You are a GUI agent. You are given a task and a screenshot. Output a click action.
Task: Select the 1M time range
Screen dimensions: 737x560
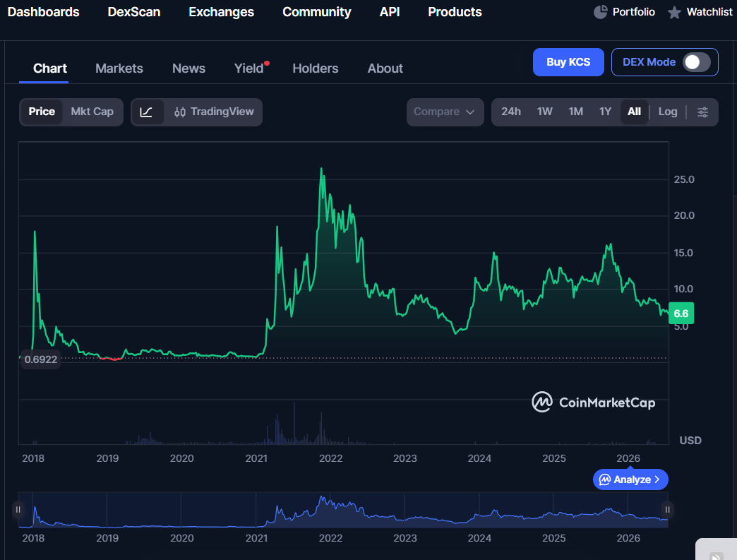click(x=575, y=112)
